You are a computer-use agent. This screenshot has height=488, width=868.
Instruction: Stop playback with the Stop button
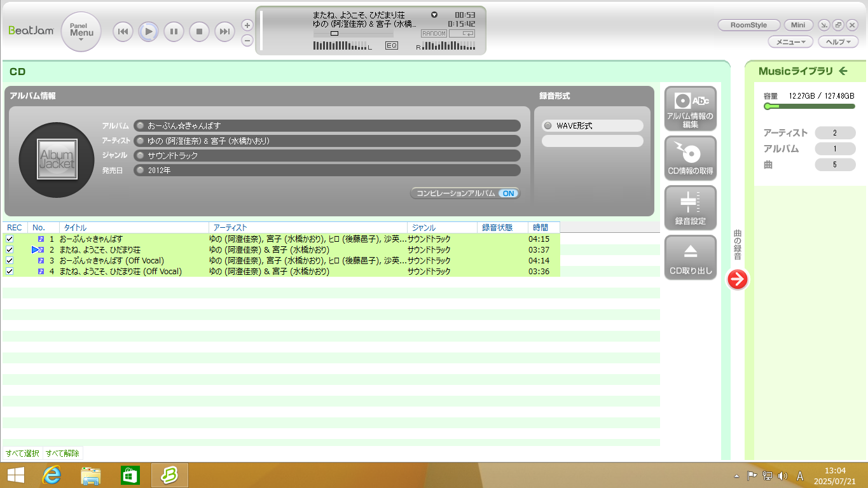199,31
